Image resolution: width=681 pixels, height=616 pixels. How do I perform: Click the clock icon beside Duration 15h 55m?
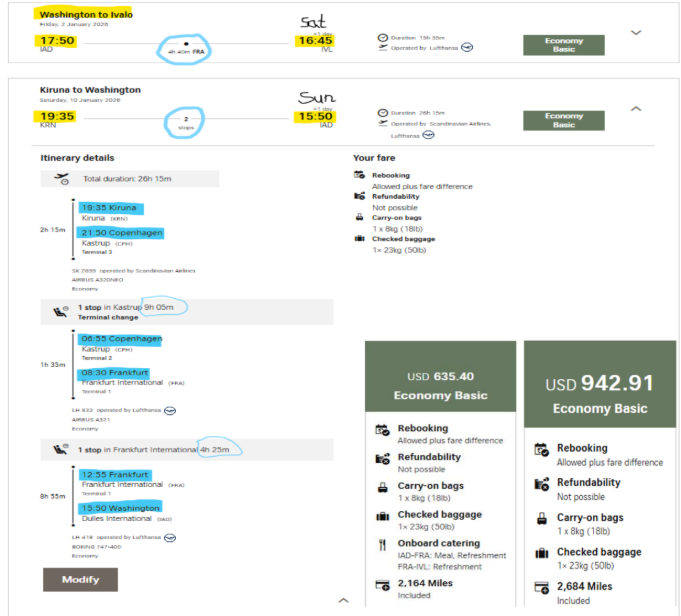pos(382,38)
